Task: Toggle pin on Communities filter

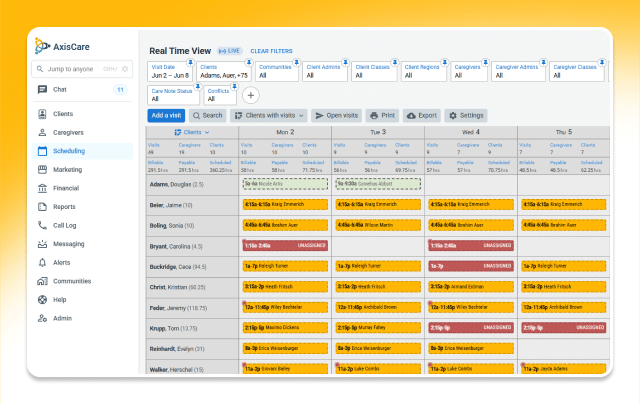Action: [x=297, y=62]
